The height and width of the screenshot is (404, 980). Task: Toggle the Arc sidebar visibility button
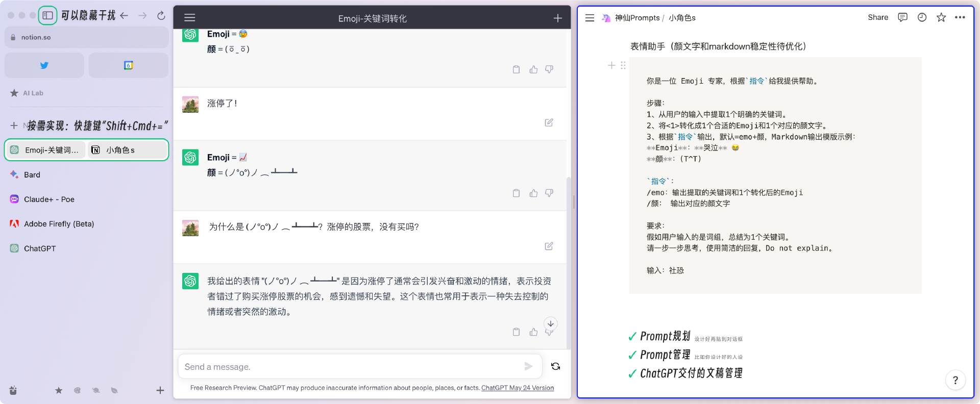pyautogui.click(x=47, y=15)
